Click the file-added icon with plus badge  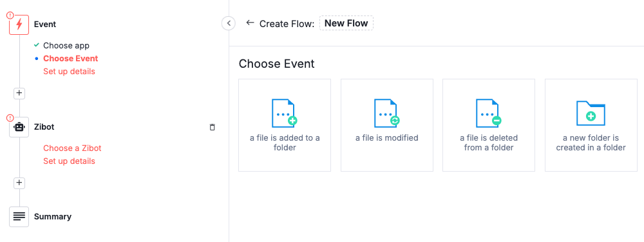285,113
